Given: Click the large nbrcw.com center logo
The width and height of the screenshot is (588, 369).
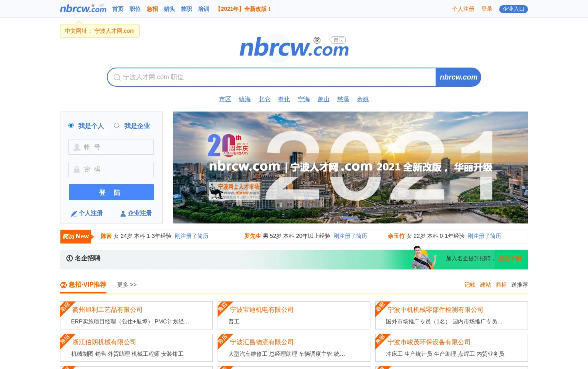Looking at the screenshot, I should click(294, 48).
